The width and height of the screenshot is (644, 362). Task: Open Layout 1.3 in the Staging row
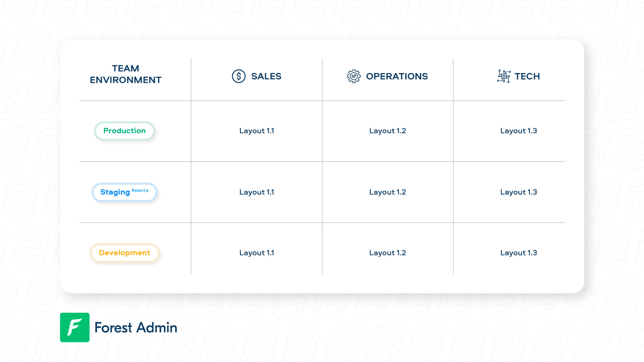coord(519,192)
